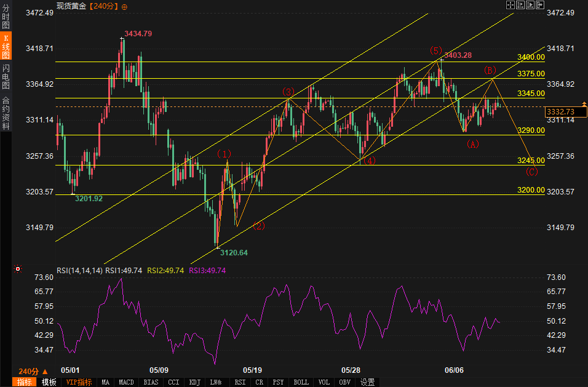Click wave label (2) annotation
The width and height of the screenshot is (588, 387).
[259, 226]
